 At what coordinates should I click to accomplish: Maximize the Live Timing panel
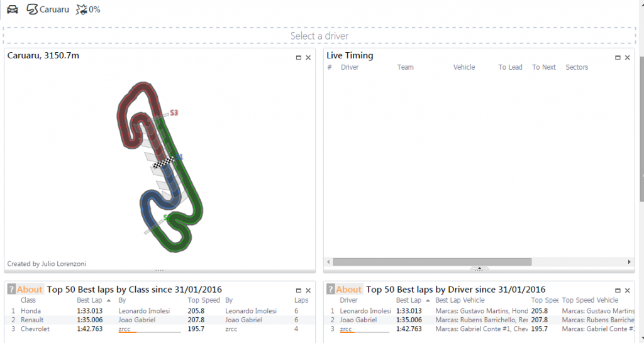point(618,58)
